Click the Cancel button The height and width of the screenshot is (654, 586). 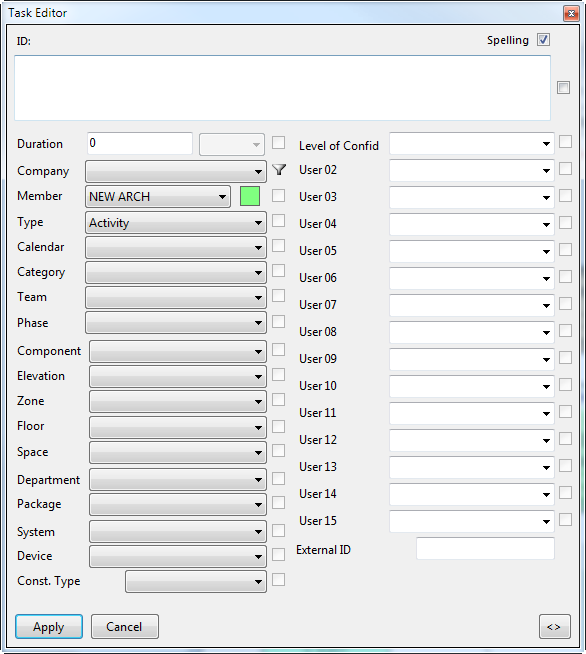click(125, 626)
